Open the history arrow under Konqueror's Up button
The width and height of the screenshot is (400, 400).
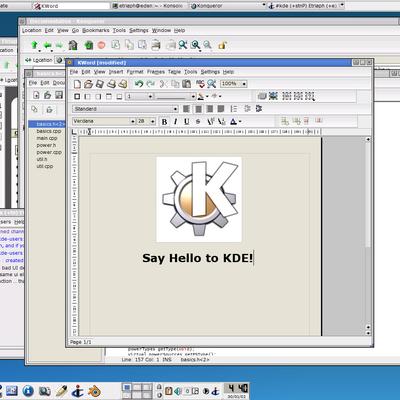click(x=39, y=51)
